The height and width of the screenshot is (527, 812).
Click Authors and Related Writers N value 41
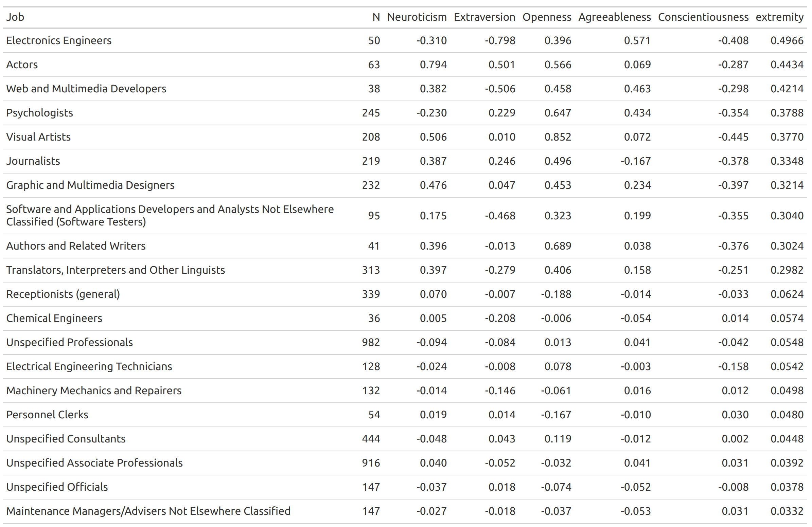[x=374, y=246]
